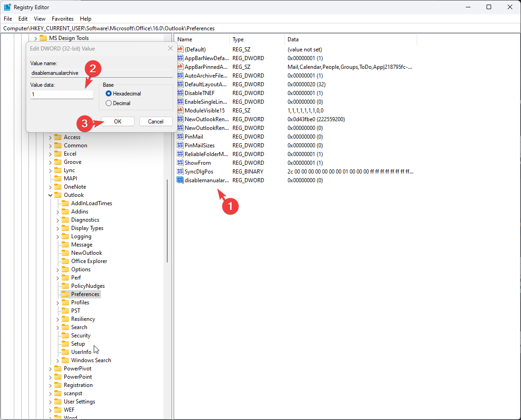Expand the Access key
The image size is (521, 420).
[x=50, y=137]
